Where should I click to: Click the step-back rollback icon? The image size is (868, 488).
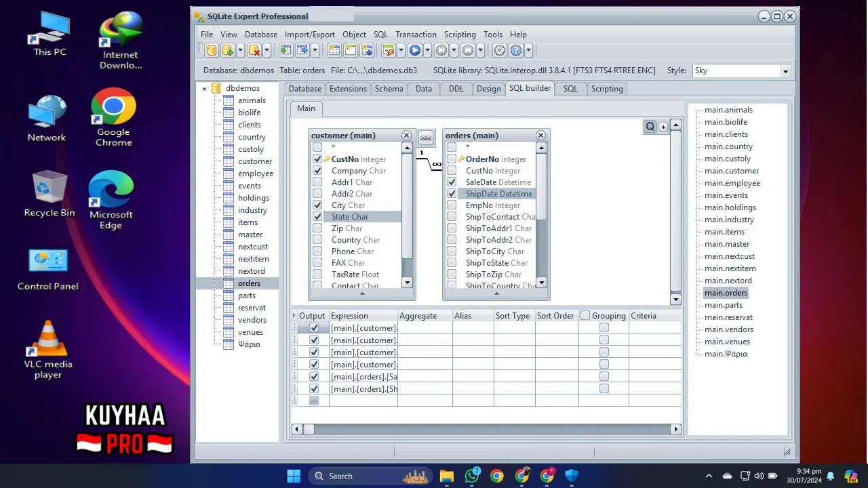[467, 50]
